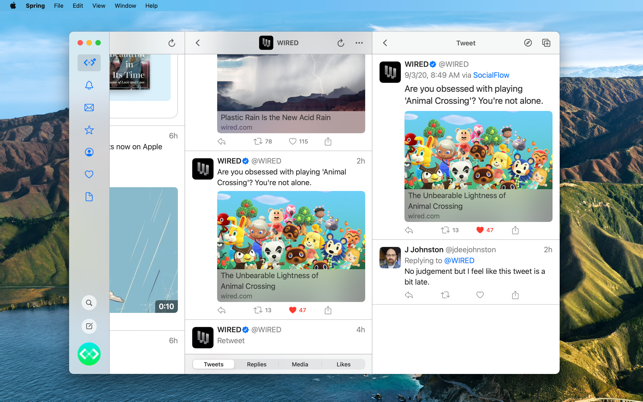Open the View menu
The width and height of the screenshot is (643, 402).
99,6
